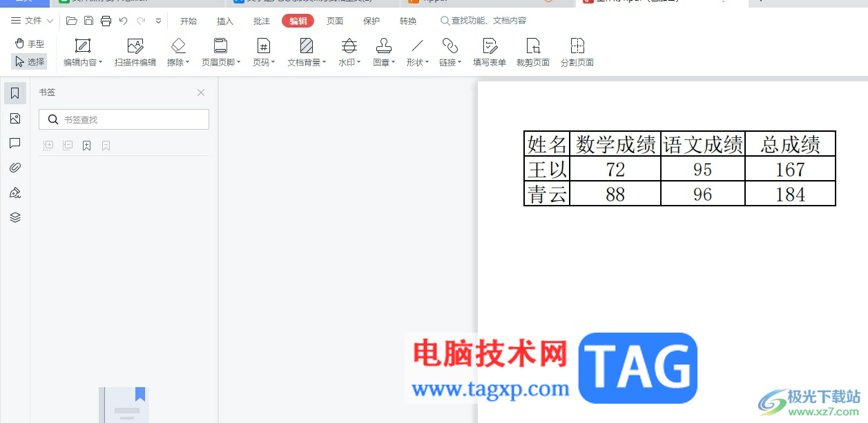This screenshot has height=423, width=868.
Task: Switch to the 开始 tab
Action: point(189,21)
